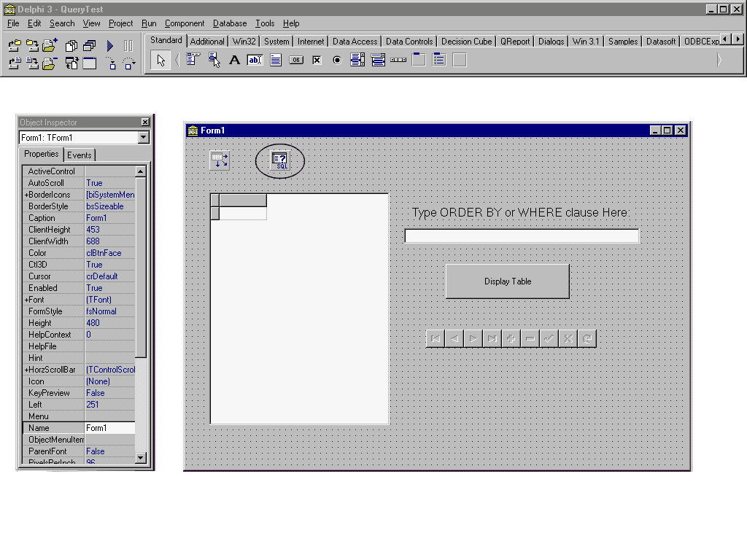Expand the BorderIcons property
The width and height of the screenshot is (747, 560).
[x=26, y=195]
